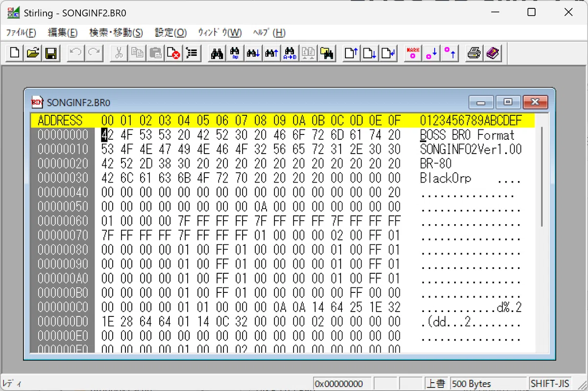The height and width of the screenshot is (391, 588).
Task: Click the 0123456789ABCDEF text column header
Action: [x=471, y=121]
